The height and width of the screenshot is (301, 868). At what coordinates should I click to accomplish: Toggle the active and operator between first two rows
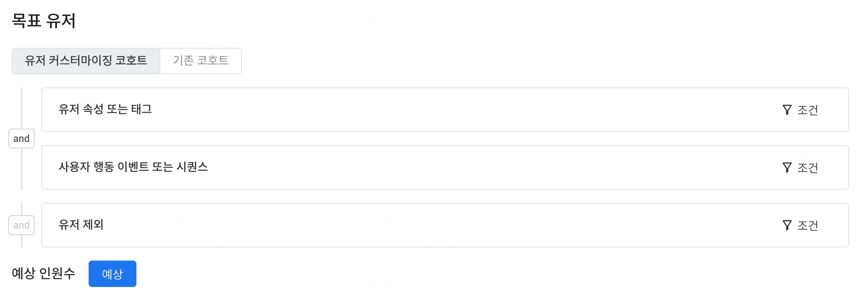tap(21, 139)
